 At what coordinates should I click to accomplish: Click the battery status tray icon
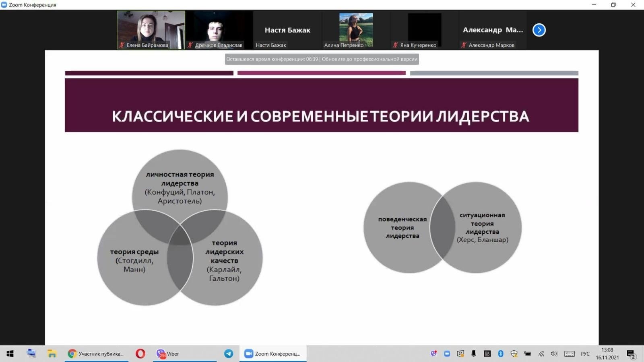[527, 354]
